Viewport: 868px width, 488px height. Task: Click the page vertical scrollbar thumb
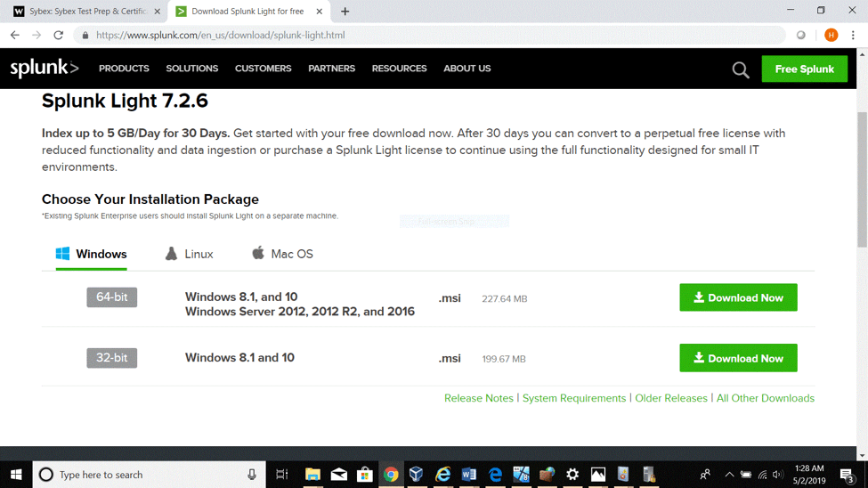(862, 180)
